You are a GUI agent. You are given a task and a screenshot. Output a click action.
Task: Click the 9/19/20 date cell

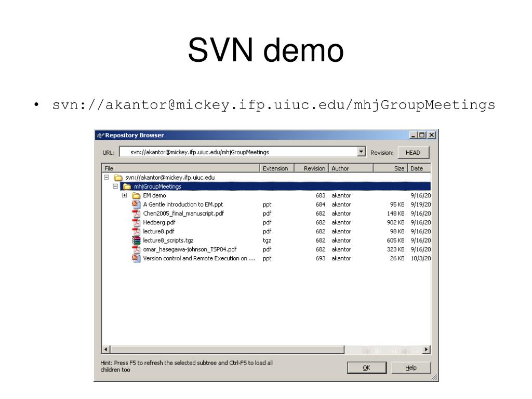tap(420, 205)
